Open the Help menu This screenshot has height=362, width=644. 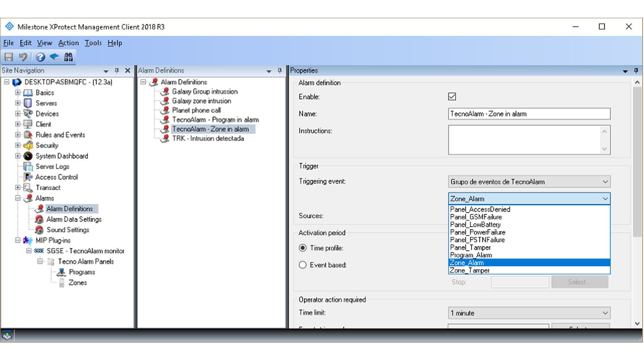point(115,43)
